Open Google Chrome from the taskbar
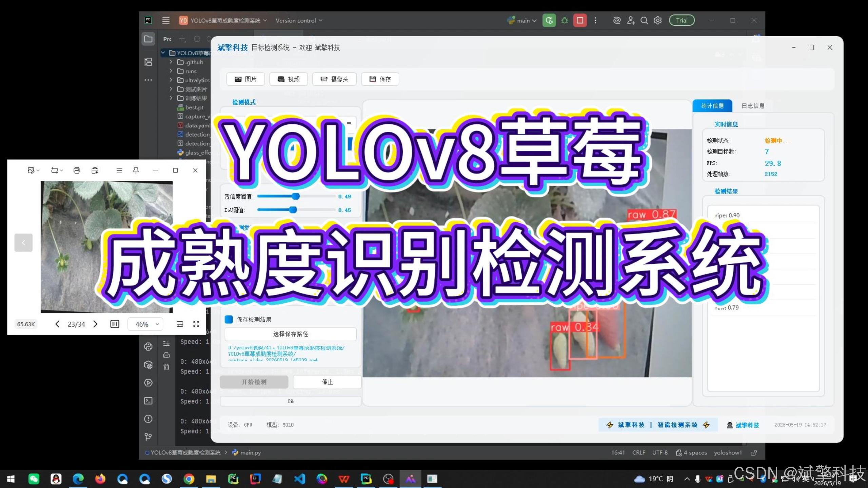 click(x=189, y=479)
